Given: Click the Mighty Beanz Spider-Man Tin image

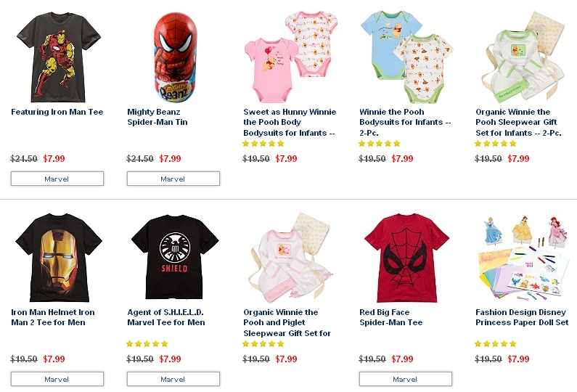Looking at the screenshot, I should click(173, 57).
